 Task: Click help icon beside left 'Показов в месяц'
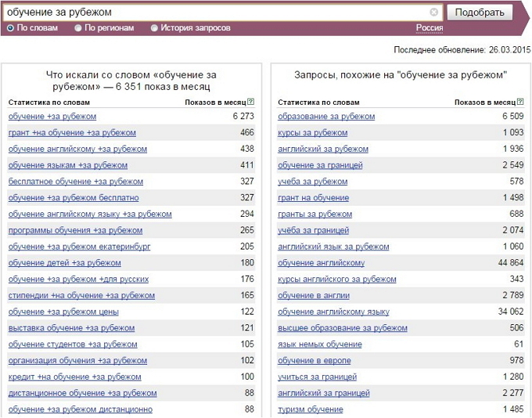point(250,102)
